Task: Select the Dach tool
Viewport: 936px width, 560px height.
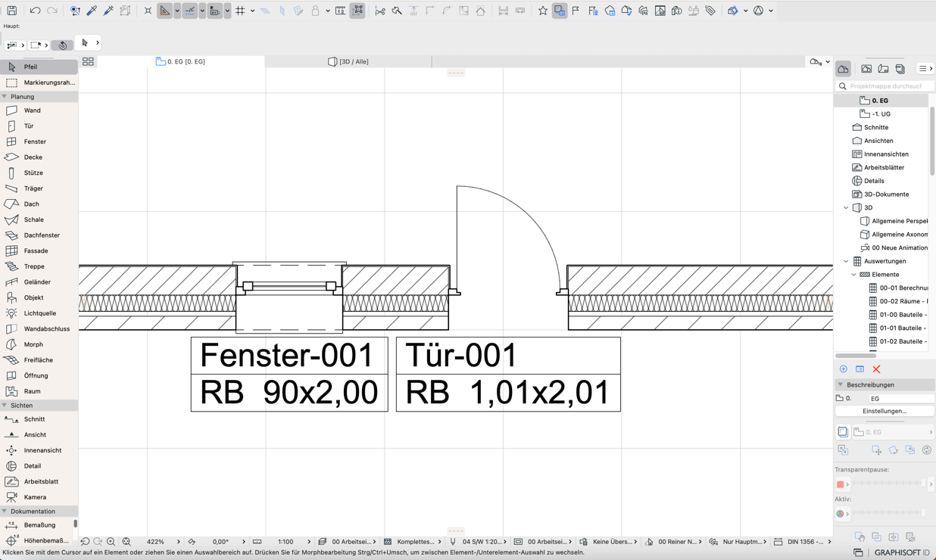Action: pos(39,204)
